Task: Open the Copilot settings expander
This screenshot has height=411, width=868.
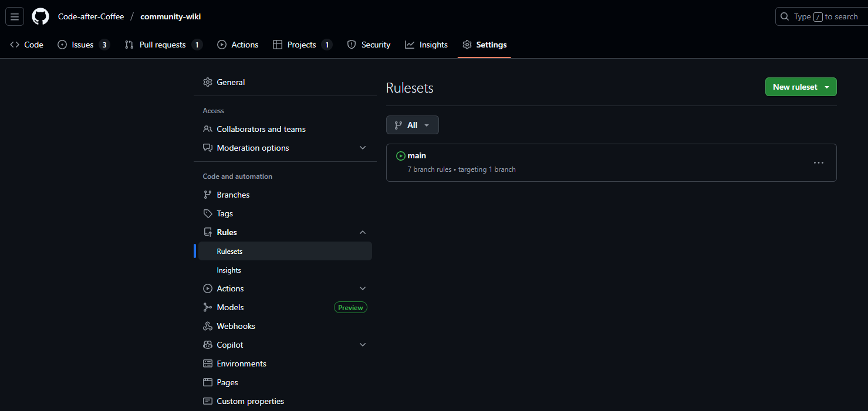Action: point(363,344)
